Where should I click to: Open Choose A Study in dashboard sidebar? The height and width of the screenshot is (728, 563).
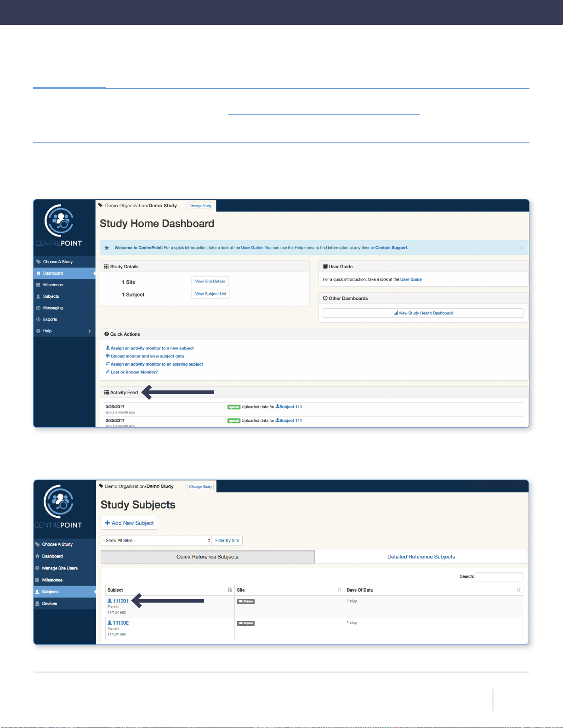(58, 262)
